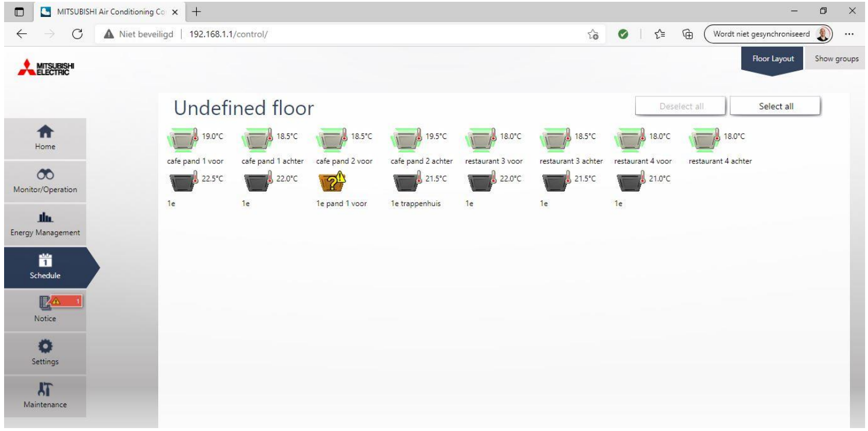Screen dimensions: 868x431
Task: Click the Deselect all button
Action: click(681, 106)
